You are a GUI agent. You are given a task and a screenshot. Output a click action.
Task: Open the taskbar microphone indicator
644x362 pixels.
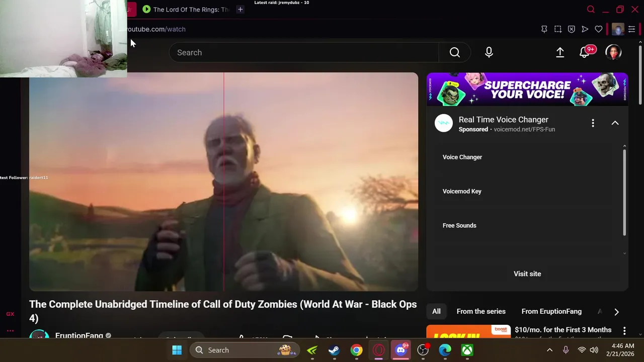[x=566, y=350]
